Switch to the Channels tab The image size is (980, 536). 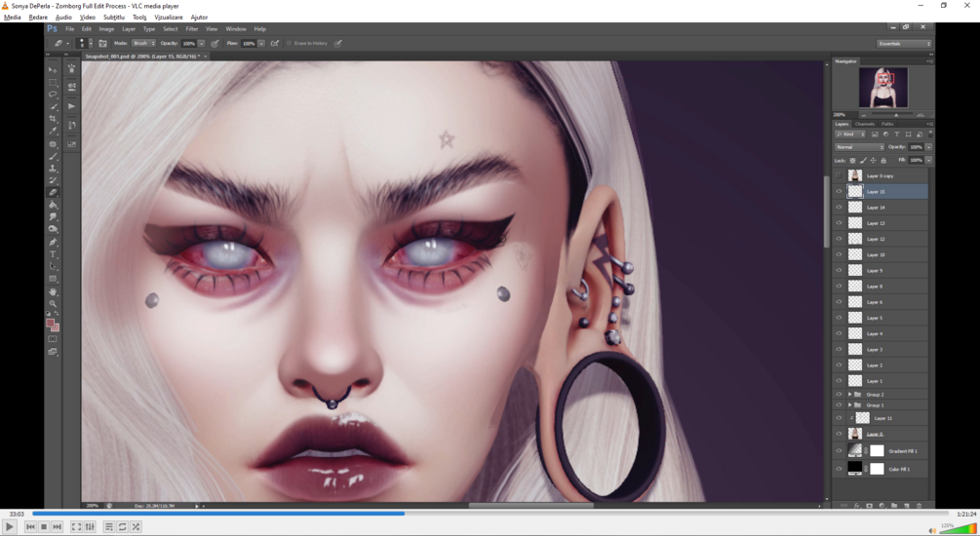(x=864, y=124)
